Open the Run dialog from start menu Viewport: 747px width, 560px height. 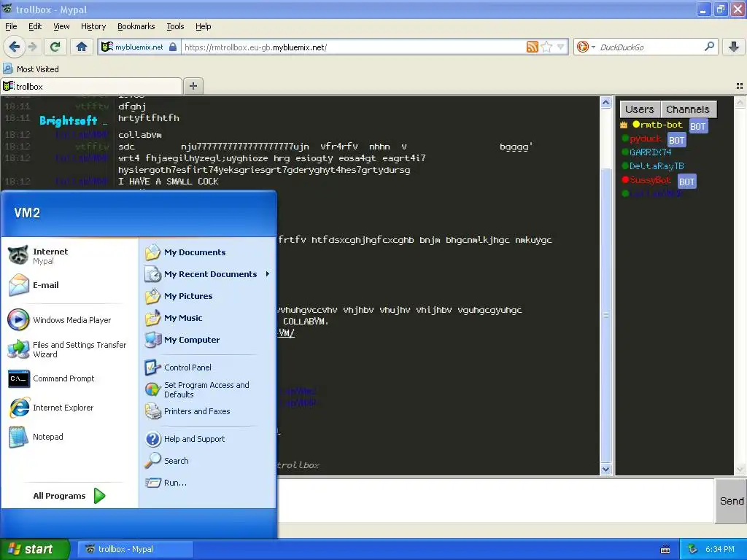207,483
